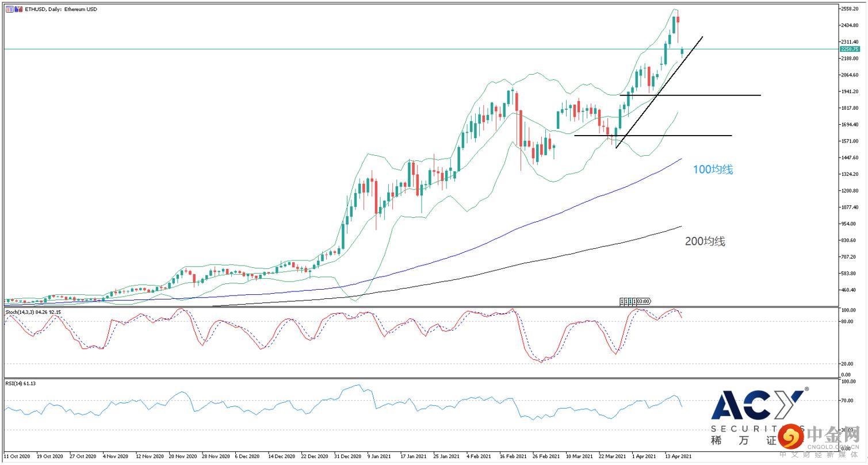Click the 16 Feb 2021 date label
The width and height of the screenshot is (868, 465).
[x=513, y=456]
